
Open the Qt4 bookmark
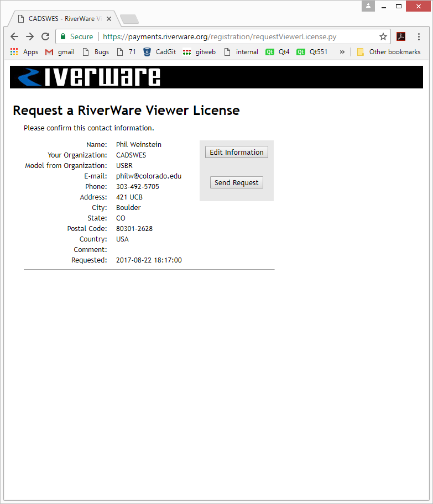click(x=277, y=52)
